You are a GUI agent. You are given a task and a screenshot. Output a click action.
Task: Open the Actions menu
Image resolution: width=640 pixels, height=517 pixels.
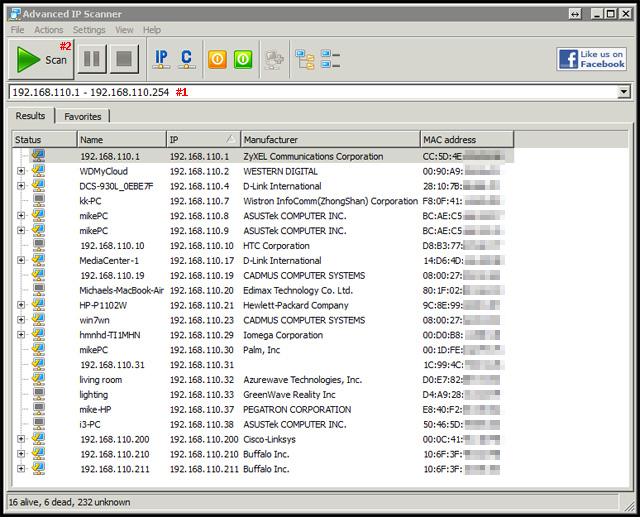(x=48, y=30)
